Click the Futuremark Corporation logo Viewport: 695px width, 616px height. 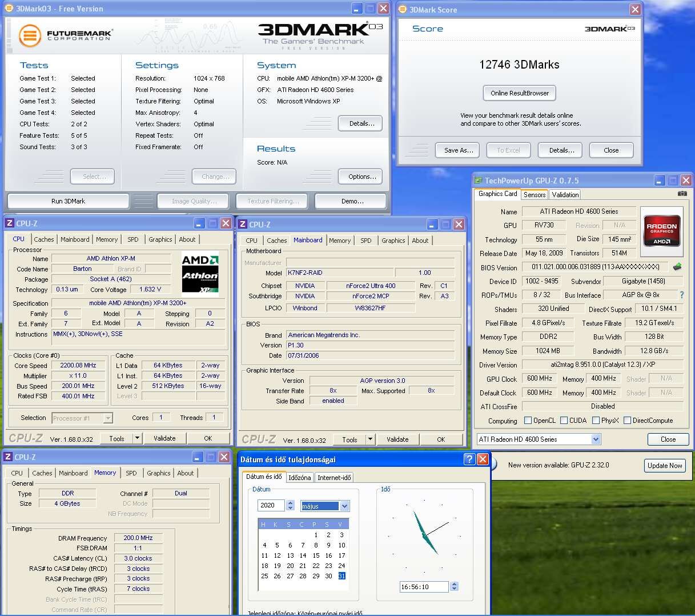coord(65,35)
